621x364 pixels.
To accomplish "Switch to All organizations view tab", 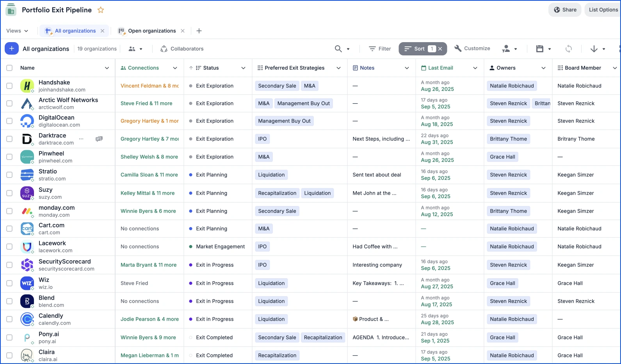I will coord(75,31).
